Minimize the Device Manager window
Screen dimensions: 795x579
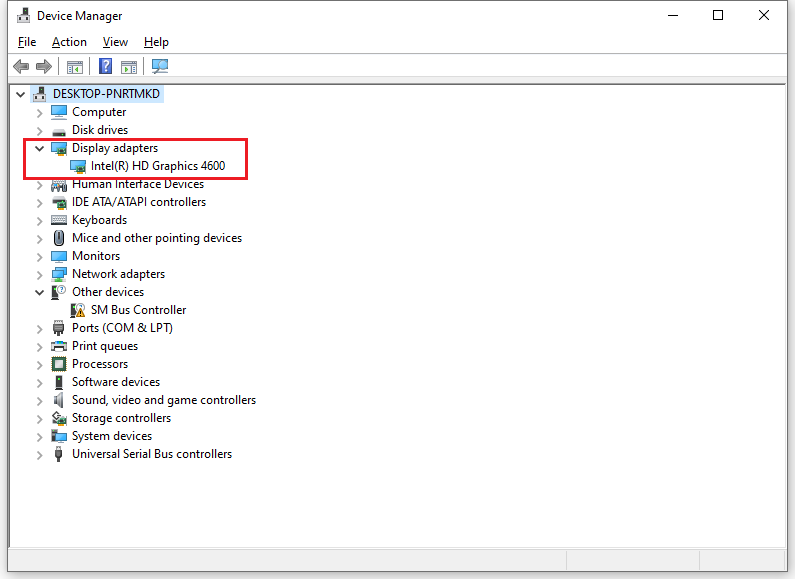click(x=673, y=16)
